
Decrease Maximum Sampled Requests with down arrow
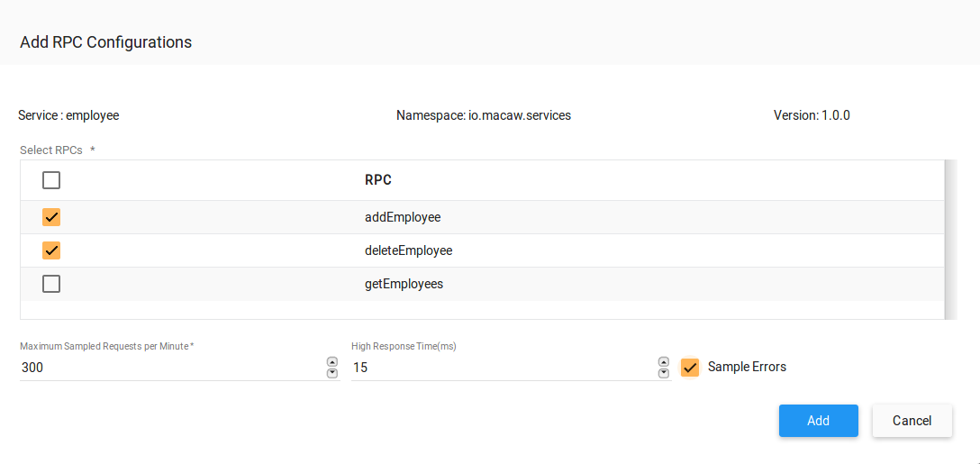[332, 373]
